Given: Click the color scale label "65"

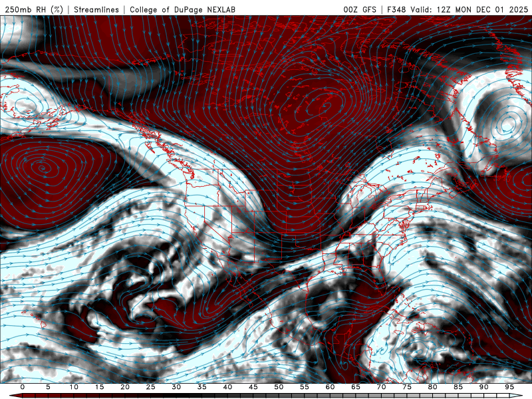Looking at the screenshot, I should click(x=356, y=387).
